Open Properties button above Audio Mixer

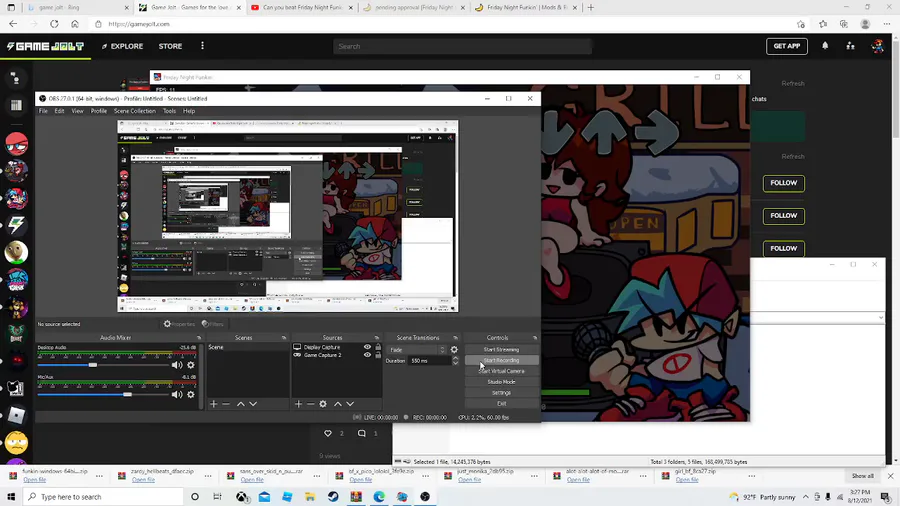pyautogui.click(x=179, y=324)
